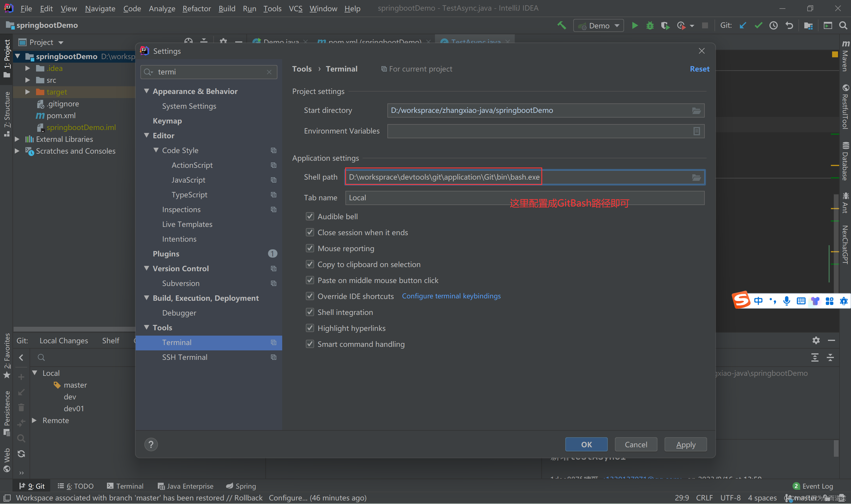Click Reset link in Terminal settings

pos(699,69)
